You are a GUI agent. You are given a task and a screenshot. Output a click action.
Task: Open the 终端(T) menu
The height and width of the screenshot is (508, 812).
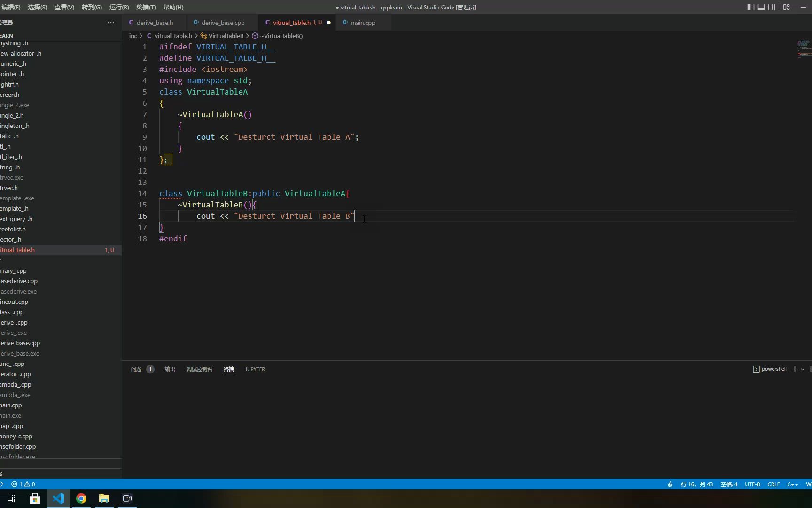146,7
